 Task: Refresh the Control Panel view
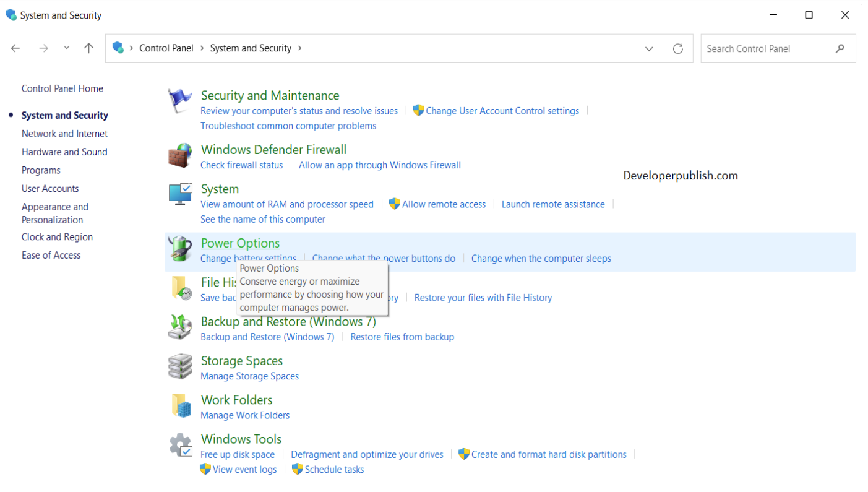tap(678, 48)
